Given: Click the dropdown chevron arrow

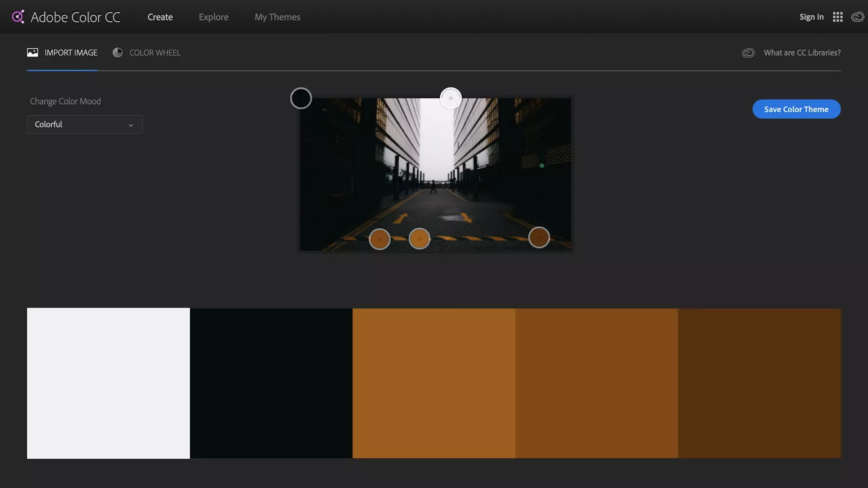Looking at the screenshot, I should tap(131, 125).
